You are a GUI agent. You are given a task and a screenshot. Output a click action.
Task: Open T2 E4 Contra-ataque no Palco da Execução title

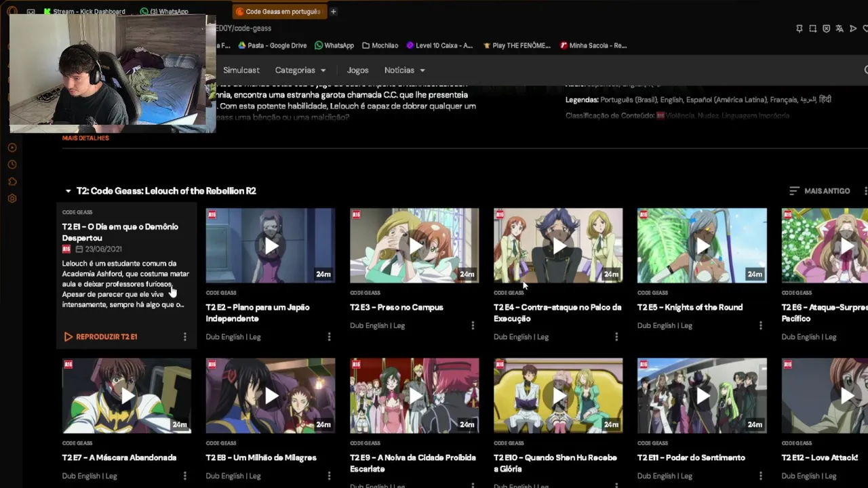pyautogui.click(x=557, y=313)
